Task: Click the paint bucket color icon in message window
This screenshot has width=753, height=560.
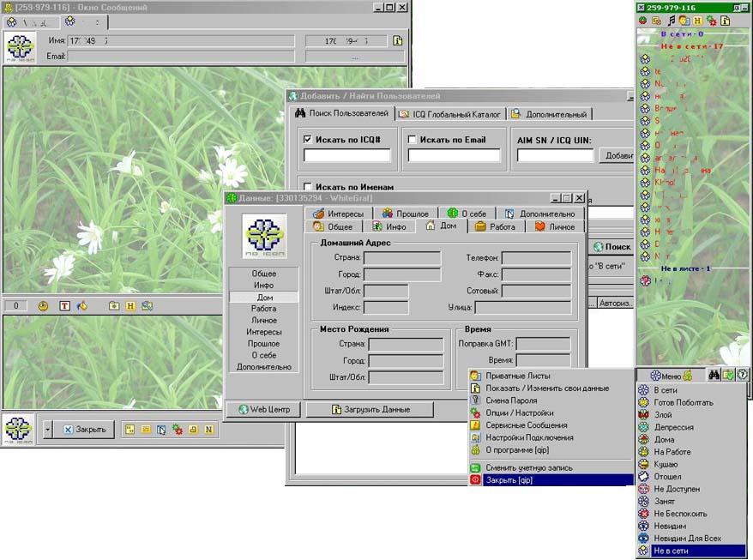Action: [x=82, y=306]
